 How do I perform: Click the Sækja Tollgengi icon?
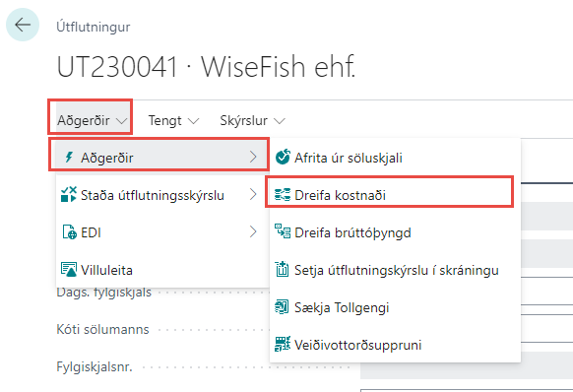point(282,306)
